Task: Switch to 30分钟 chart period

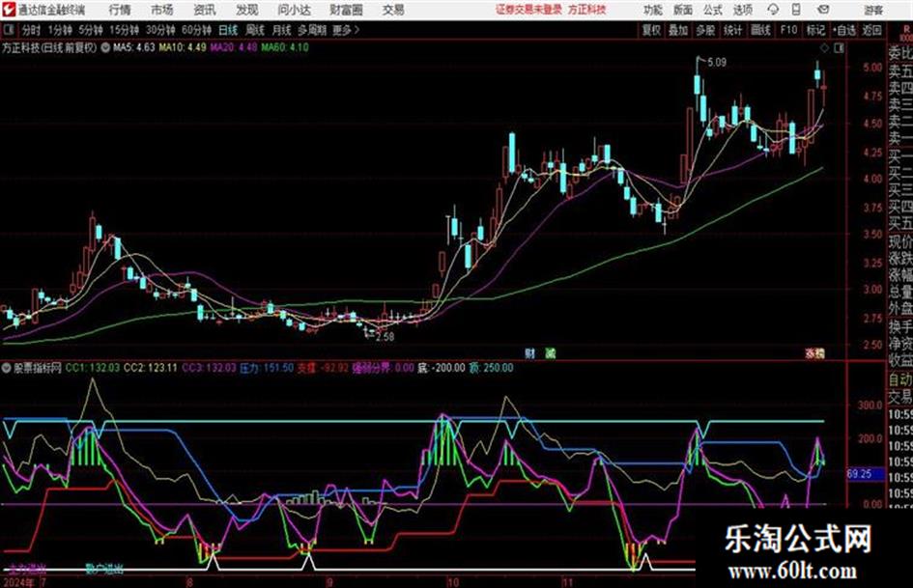Action: pos(160,30)
